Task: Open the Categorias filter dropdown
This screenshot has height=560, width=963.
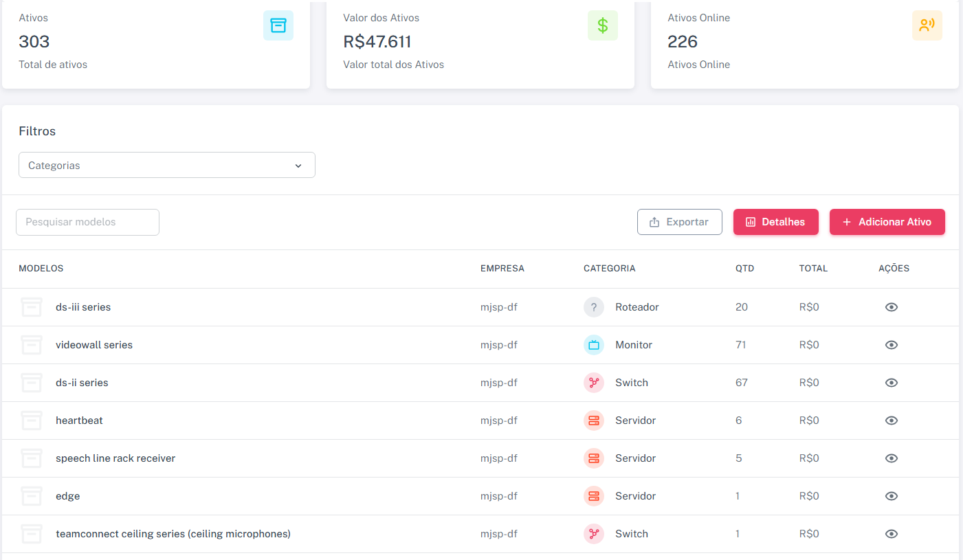Action: click(167, 165)
